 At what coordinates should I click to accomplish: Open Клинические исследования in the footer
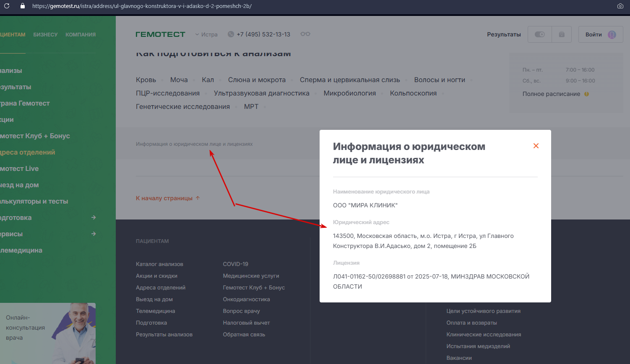[x=484, y=335]
